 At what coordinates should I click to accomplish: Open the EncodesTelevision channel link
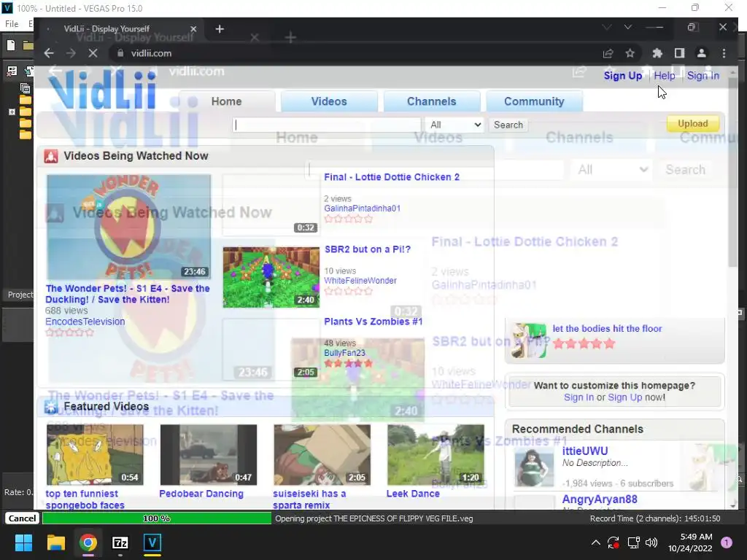pyautogui.click(x=85, y=322)
